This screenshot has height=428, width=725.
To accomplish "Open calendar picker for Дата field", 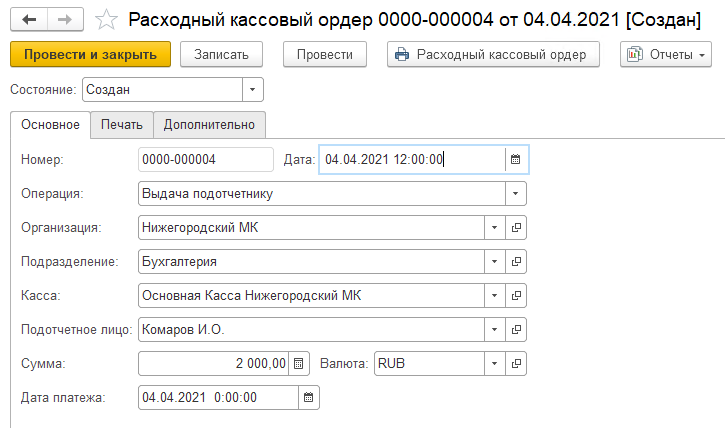I will click(515, 159).
